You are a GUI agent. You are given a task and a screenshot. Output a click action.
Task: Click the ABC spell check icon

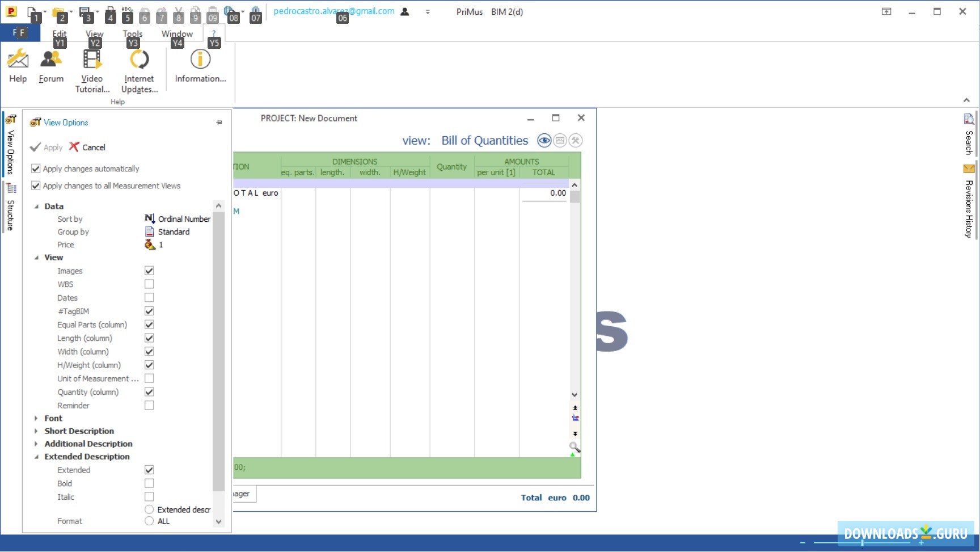click(x=126, y=11)
